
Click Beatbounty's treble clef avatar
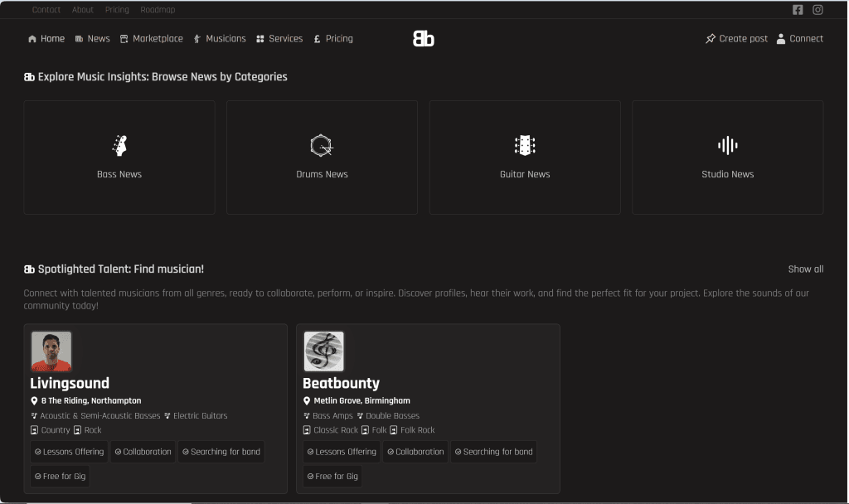pos(323,351)
